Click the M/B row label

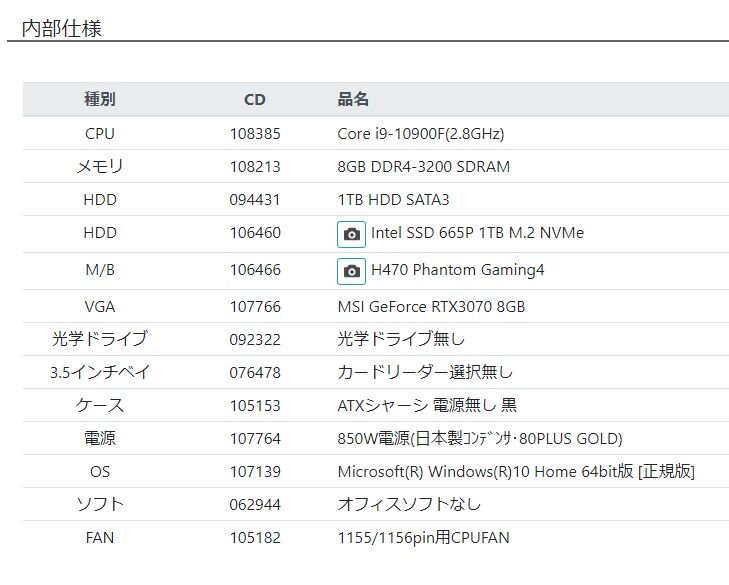coord(99,270)
